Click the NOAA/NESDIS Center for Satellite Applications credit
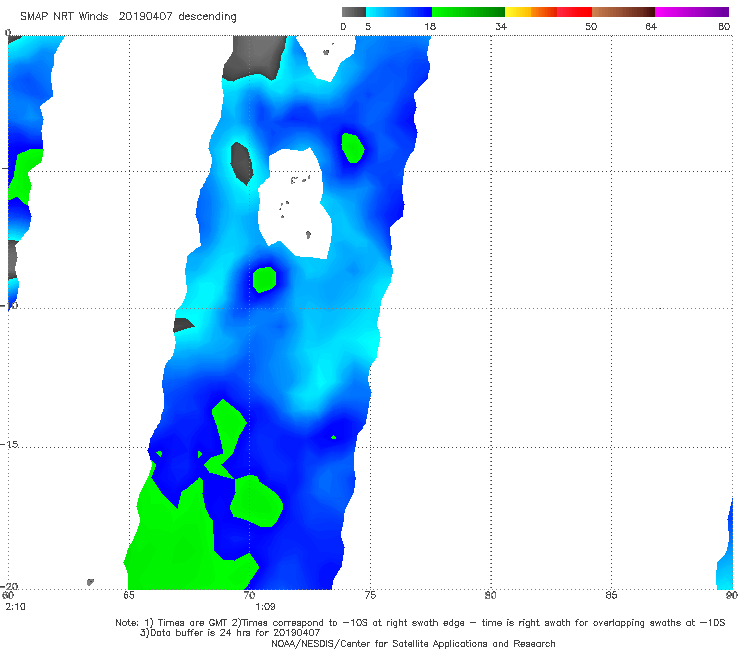The image size is (740, 650). click(x=413, y=644)
